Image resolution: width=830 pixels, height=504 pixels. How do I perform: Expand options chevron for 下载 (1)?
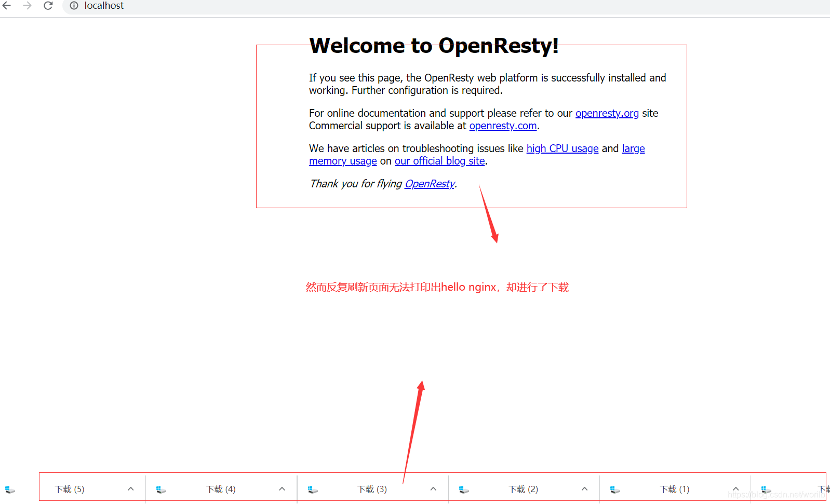pos(735,489)
